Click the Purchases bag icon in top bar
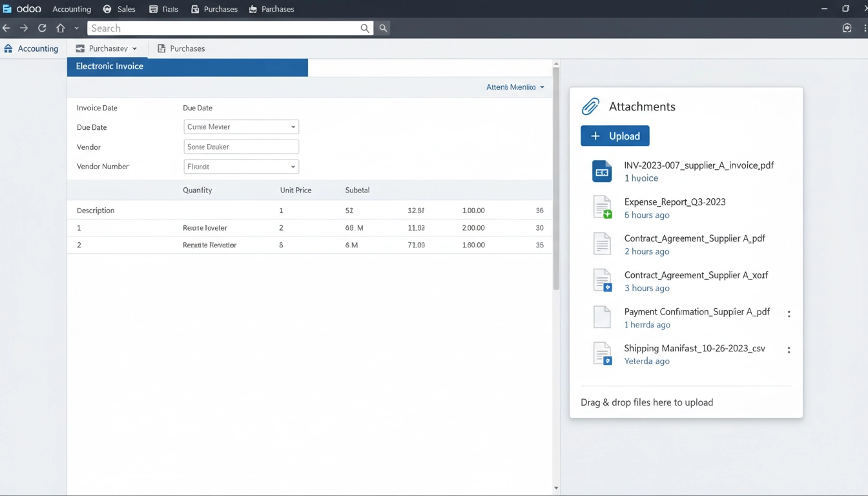This screenshot has width=868, height=496. (252, 8)
